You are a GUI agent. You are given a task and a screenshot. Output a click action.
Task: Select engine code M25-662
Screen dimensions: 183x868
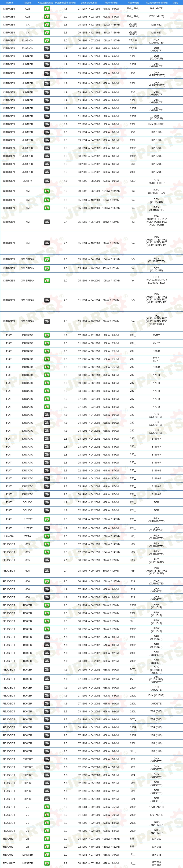pos(156,25)
